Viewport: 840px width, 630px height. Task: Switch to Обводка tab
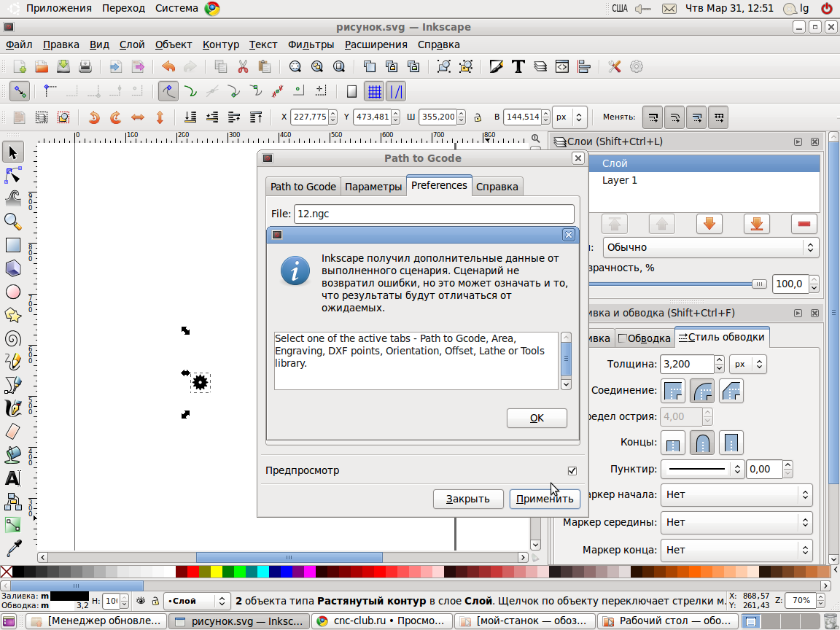coord(645,338)
